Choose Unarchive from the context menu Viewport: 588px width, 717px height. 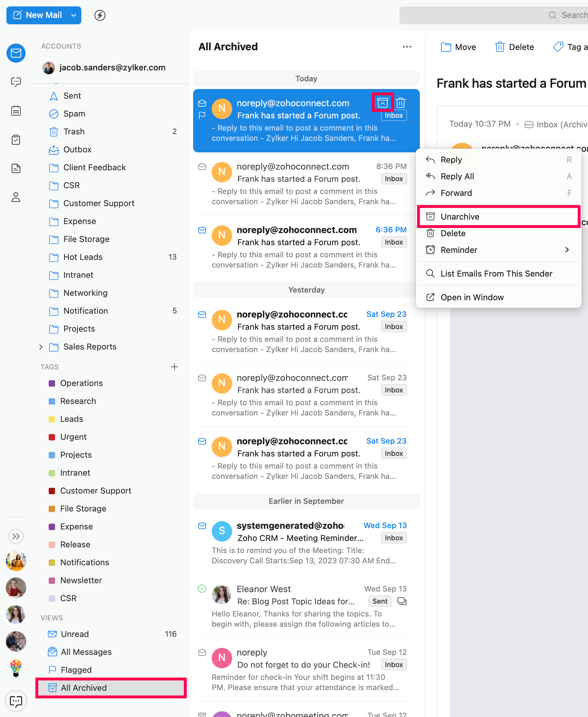pos(498,216)
